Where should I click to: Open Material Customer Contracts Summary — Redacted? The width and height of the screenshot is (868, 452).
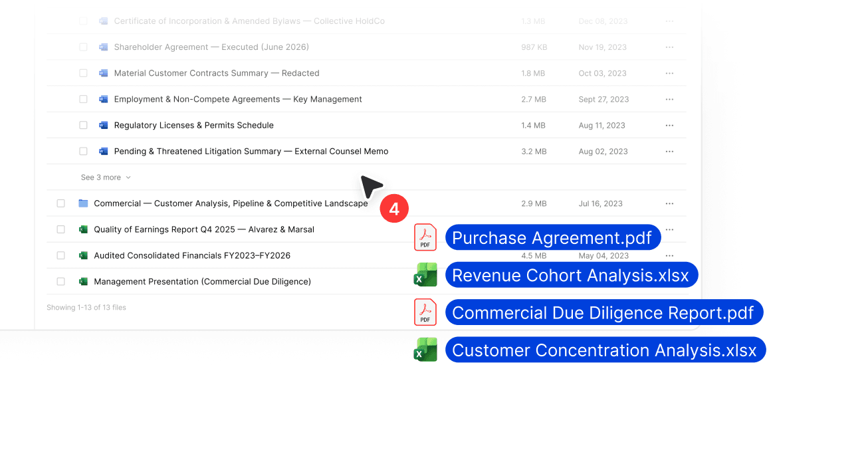pyautogui.click(x=217, y=73)
